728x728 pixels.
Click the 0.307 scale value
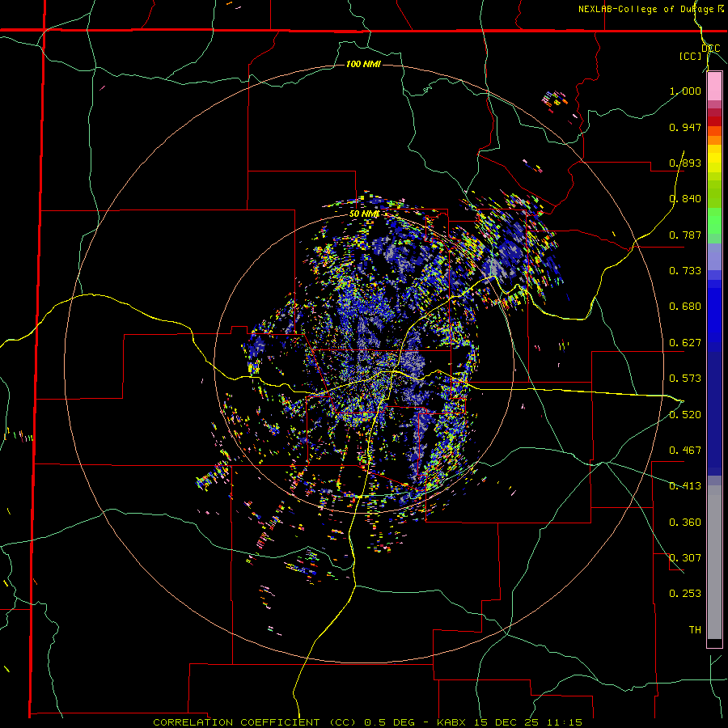click(685, 558)
